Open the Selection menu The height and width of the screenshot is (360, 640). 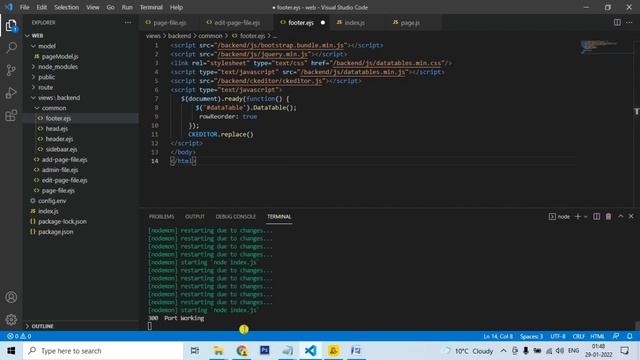[x=66, y=7]
